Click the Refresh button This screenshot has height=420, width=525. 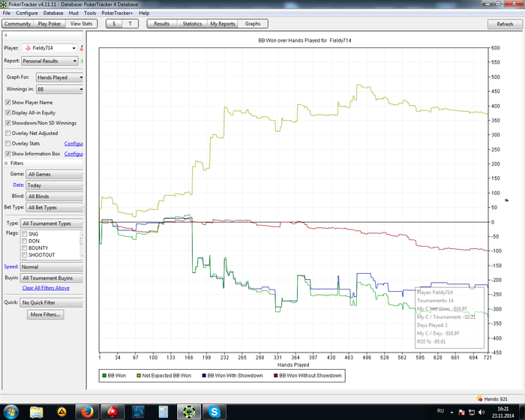(505, 24)
